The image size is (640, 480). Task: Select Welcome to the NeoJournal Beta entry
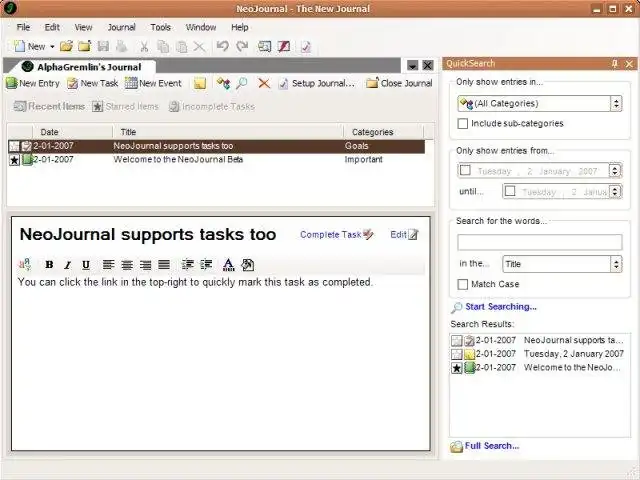pyautogui.click(x=216, y=160)
